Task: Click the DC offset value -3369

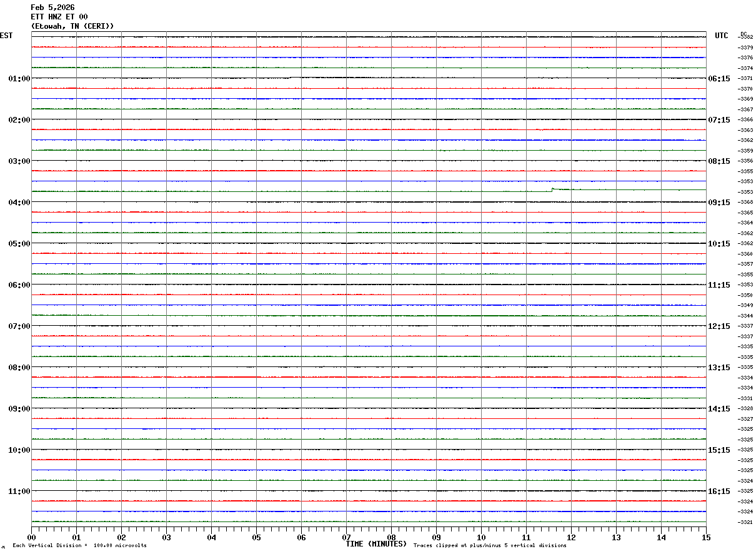Action: click(745, 99)
